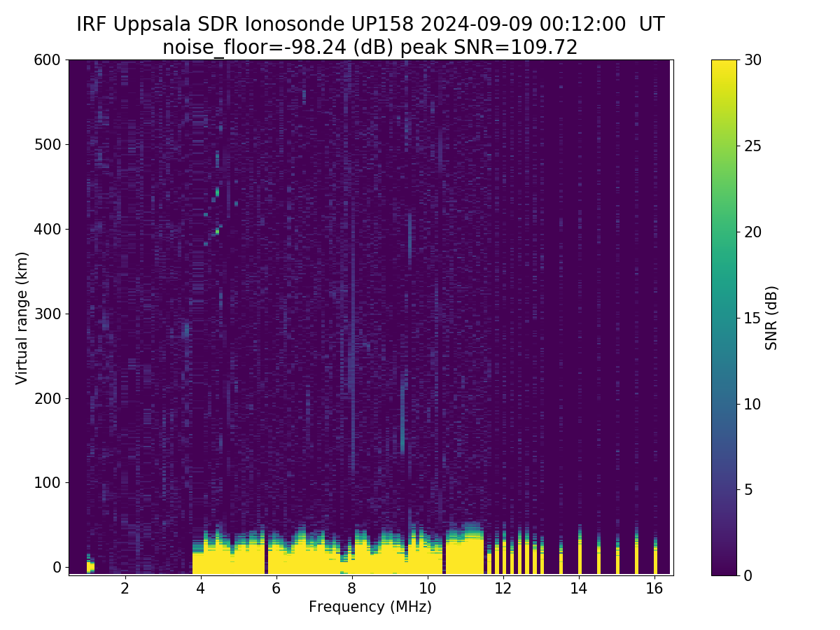Viewport: 840px width, 630px height.
Task: Click the colorbar near the 15 tick
Action: point(724,318)
